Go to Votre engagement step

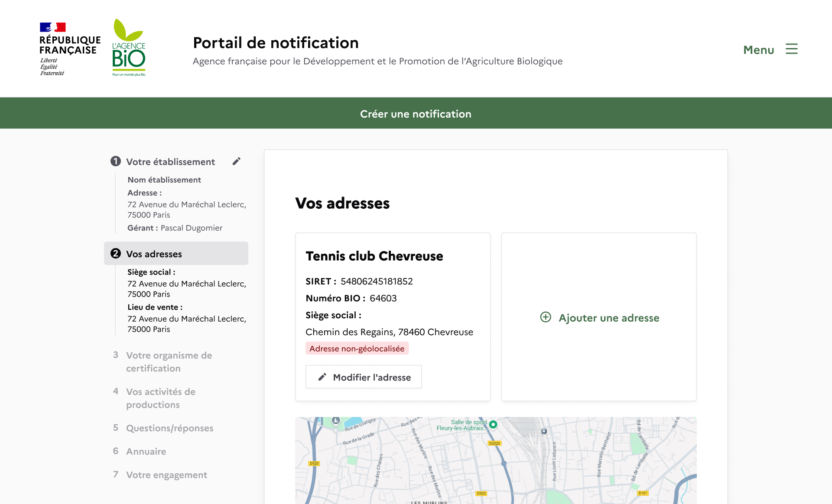pyautogui.click(x=166, y=475)
